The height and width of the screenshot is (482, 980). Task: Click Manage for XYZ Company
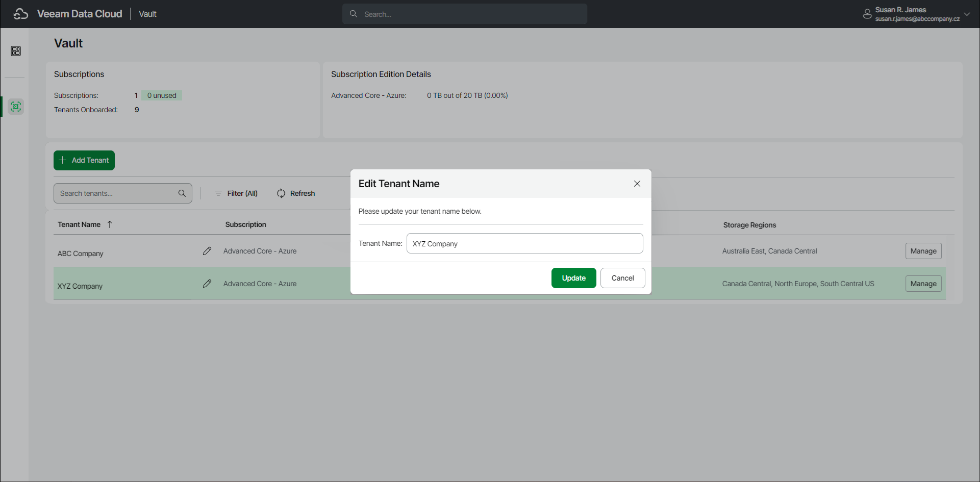point(923,284)
